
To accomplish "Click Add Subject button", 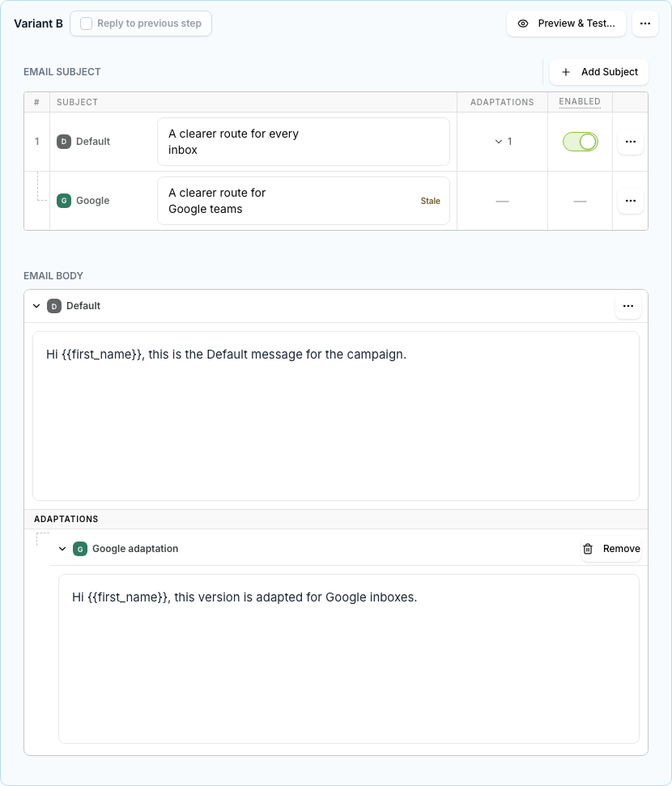I will click(x=599, y=72).
